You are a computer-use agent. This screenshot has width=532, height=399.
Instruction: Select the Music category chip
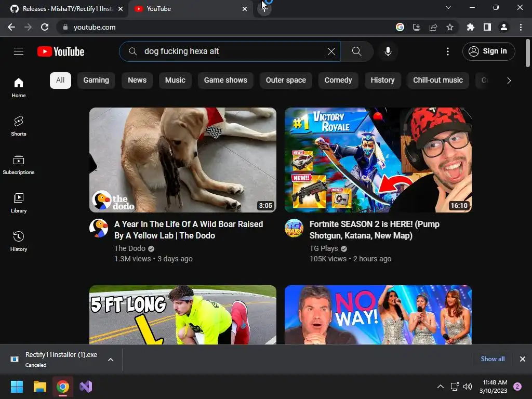pyautogui.click(x=175, y=81)
